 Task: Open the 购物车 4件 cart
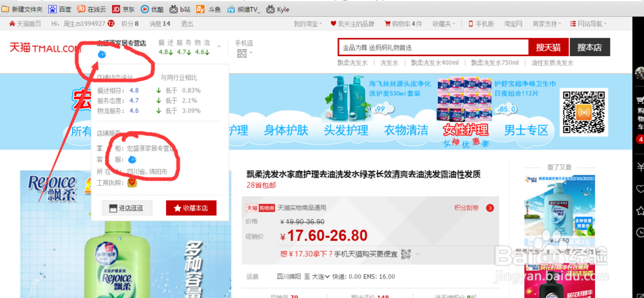tap(403, 24)
